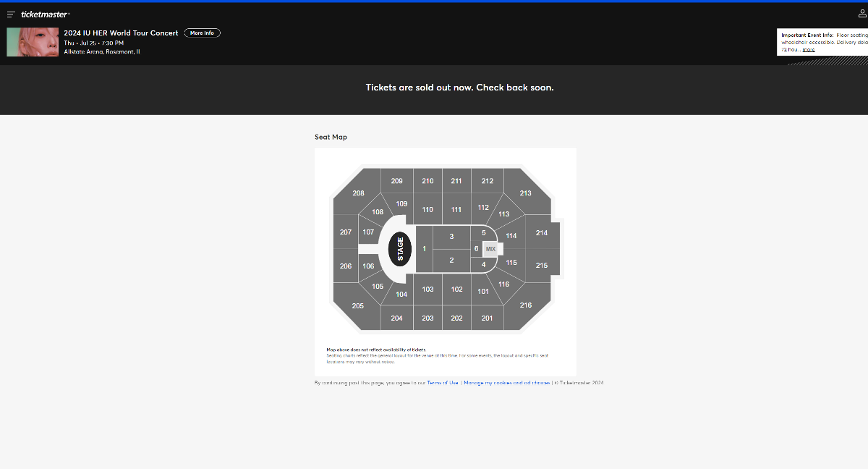Screen dimensions: 868x469
Task: Open the Terms of Use link
Action: coord(443,382)
